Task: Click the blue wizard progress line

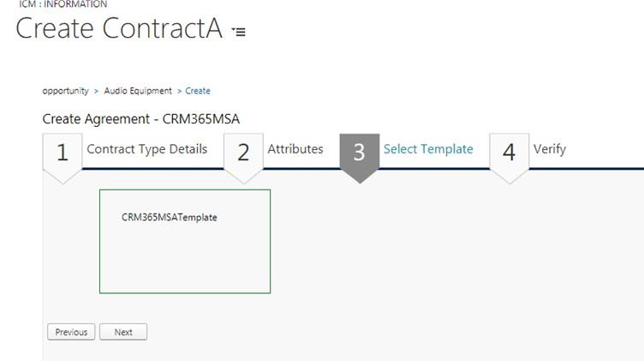Action: 599,168
